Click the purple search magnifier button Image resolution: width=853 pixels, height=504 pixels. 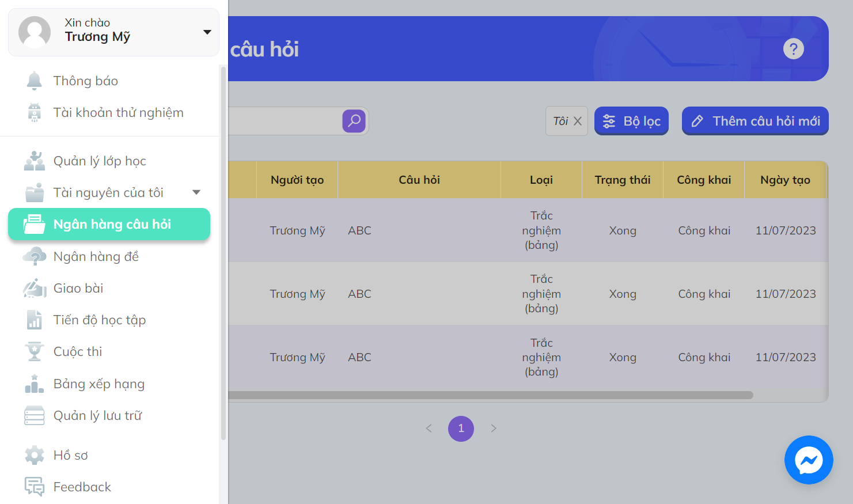[354, 121]
